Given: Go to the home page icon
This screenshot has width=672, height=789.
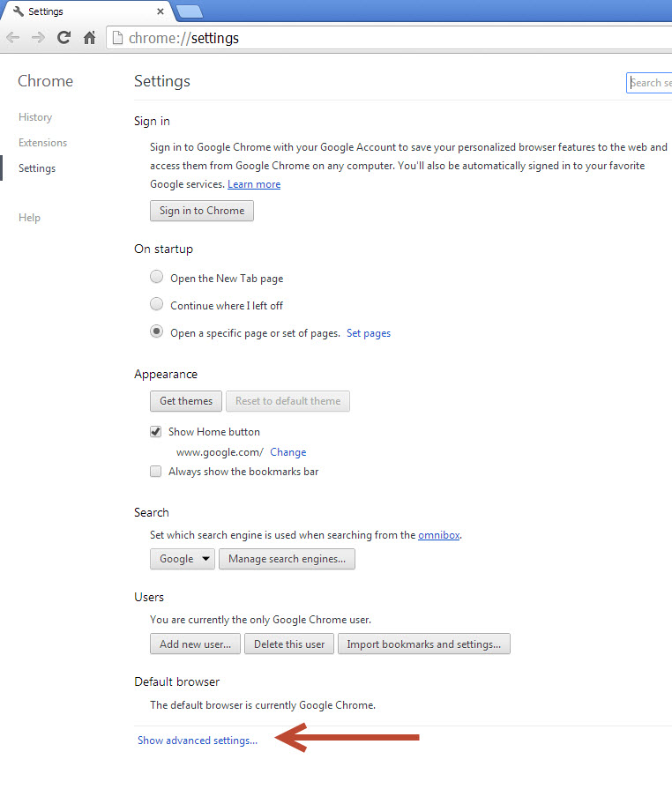Looking at the screenshot, I should (90, 38).
